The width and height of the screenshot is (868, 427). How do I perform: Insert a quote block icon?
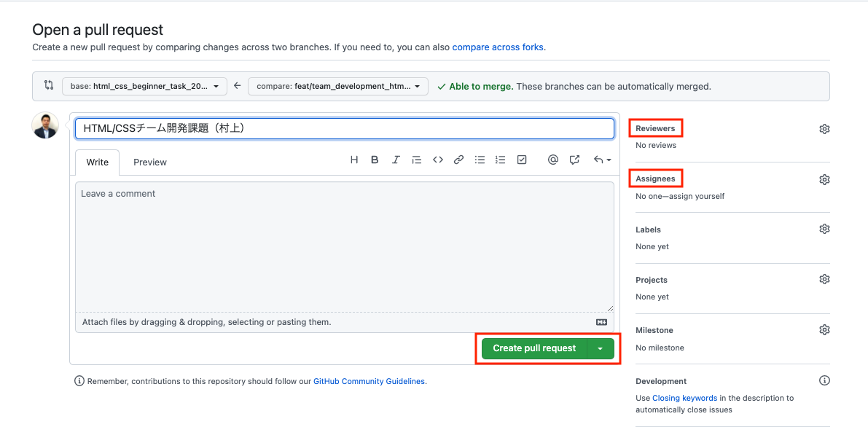pyautogui.click(x=417, y=160)
